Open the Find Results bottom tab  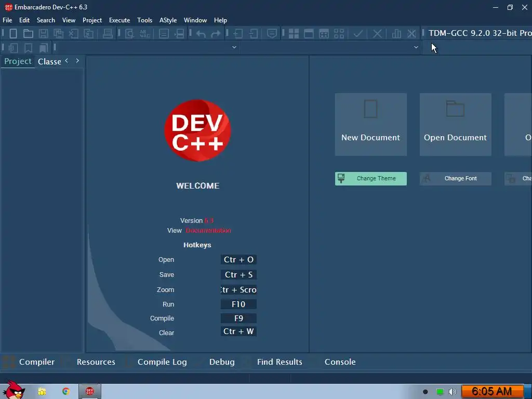pos(280,362)
